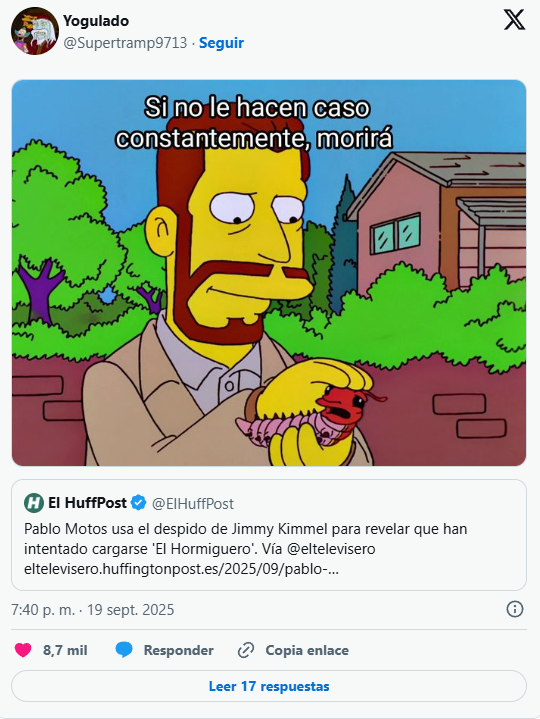Image resolution: width=540 pixels, height=719 pixels.
Task: Click the Responder label
Action: [178, 650]
